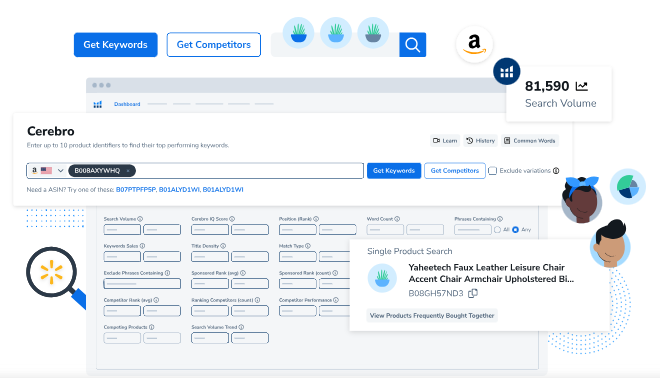Click the Sponsored Rank (count) info icon
This screenshot has height=391, width=660.
(335, 273)
